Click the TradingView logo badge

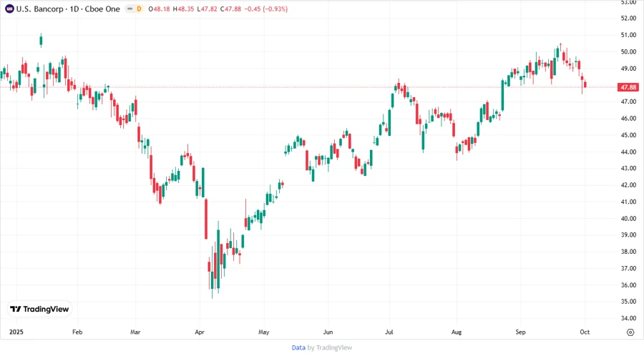click(x=39, y=310)
